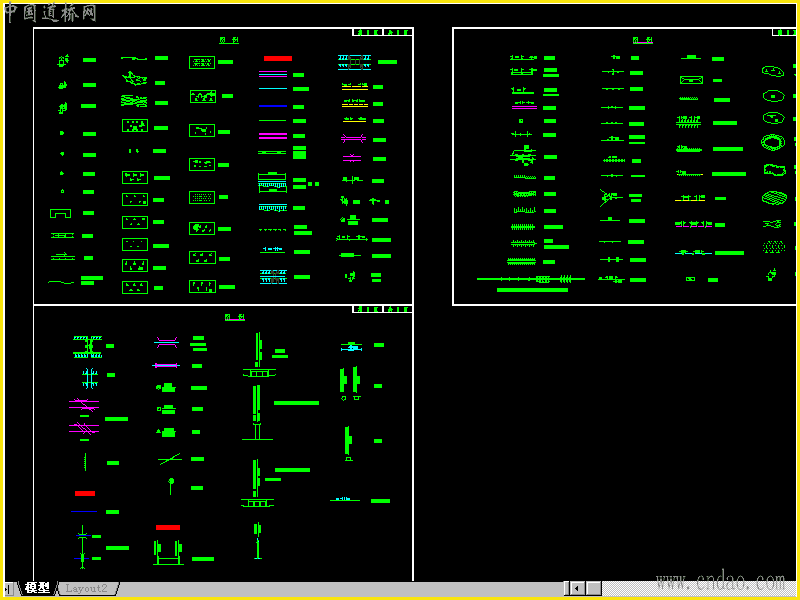Image resolution: width=800 pixels, height=600 pixels.
Task: Select the horizontal scrollbar thumb box
Action: [593, 588]
